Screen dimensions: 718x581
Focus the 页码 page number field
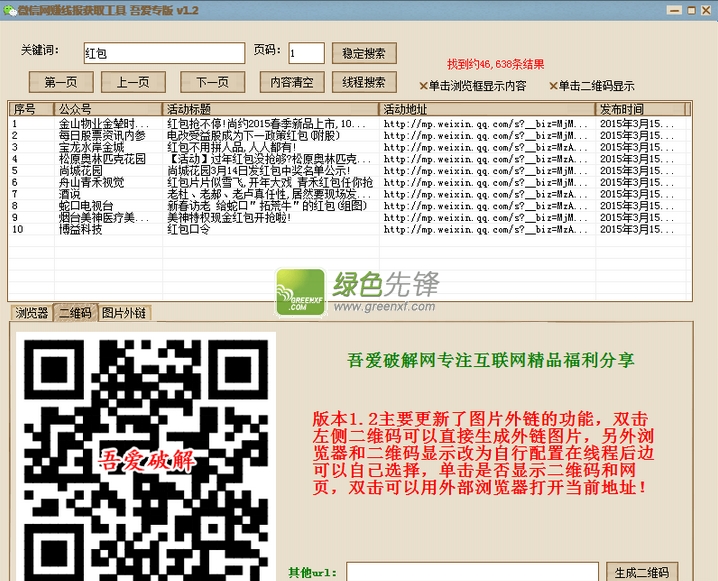point(306,53)
